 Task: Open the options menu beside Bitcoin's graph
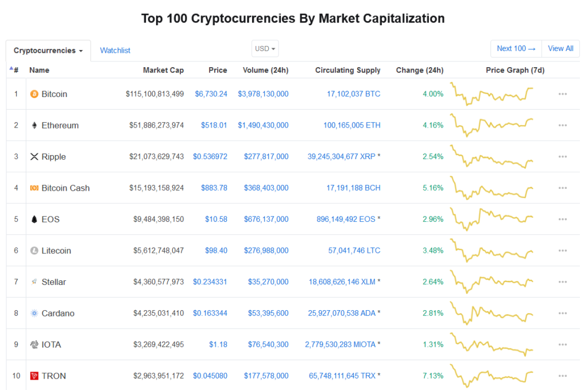tap(562, 94)
